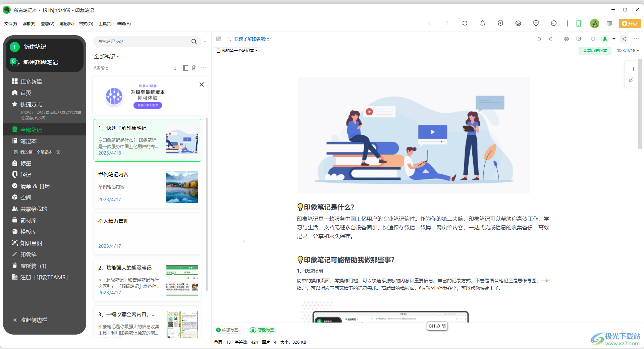Open 模板库 in the sidebar
The width and height of the screenshot is (644, 349).
point(24,232)
